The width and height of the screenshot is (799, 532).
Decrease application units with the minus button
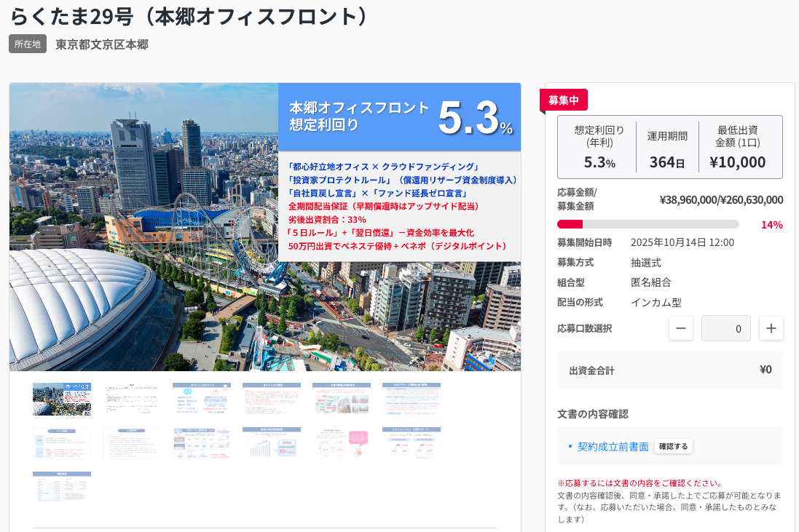(680, 328)
